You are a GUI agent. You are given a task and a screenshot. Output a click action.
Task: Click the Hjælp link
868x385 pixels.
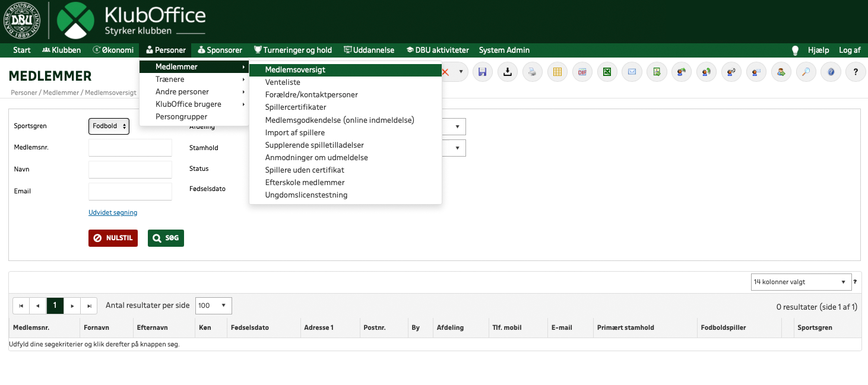tap(818, 50)
